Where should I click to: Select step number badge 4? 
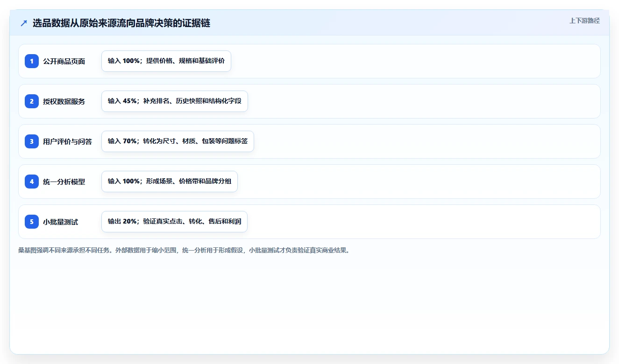[32, 182]
